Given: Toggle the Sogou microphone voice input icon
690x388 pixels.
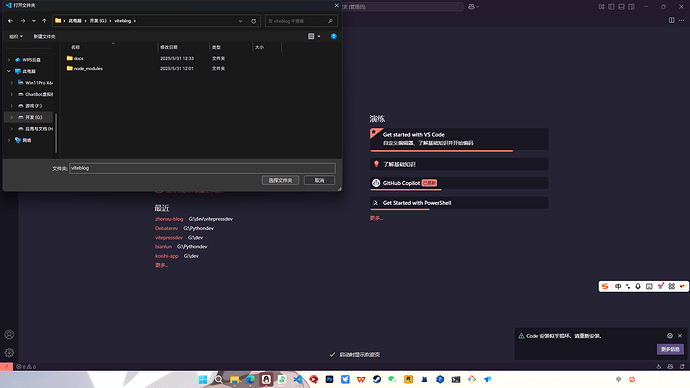Looking at the screenshot, I should [638, 286].
